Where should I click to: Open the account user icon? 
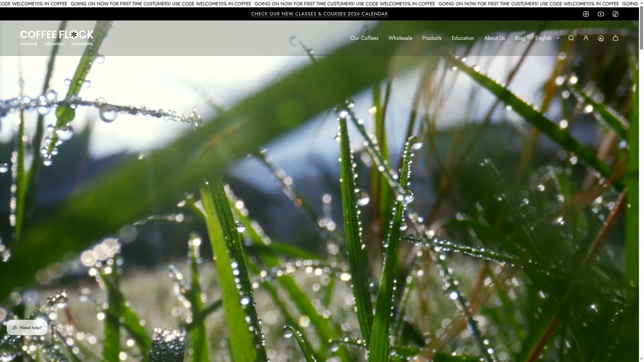pos(586,38)
